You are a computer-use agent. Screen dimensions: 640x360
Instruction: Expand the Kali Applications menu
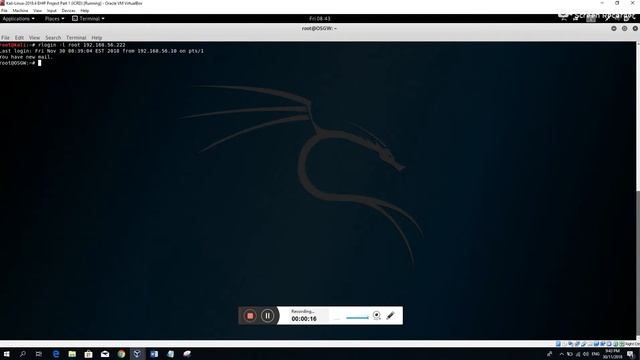pyautogui.click(x=18, y=19)
